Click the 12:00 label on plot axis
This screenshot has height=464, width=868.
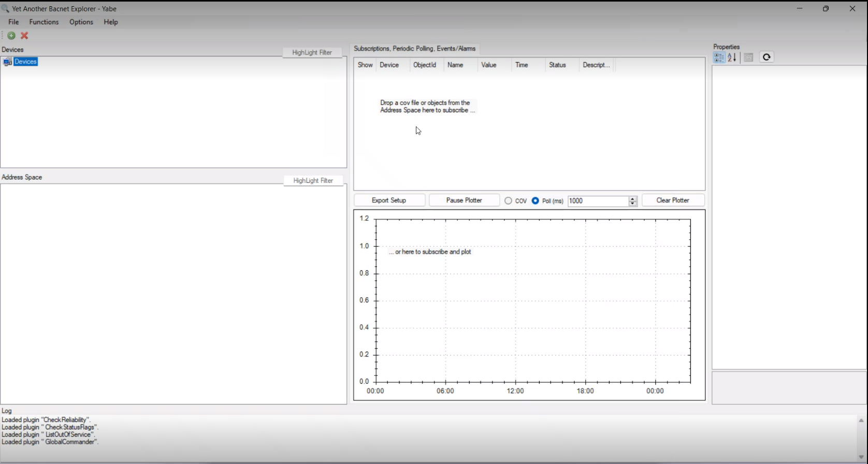[515, 391]
